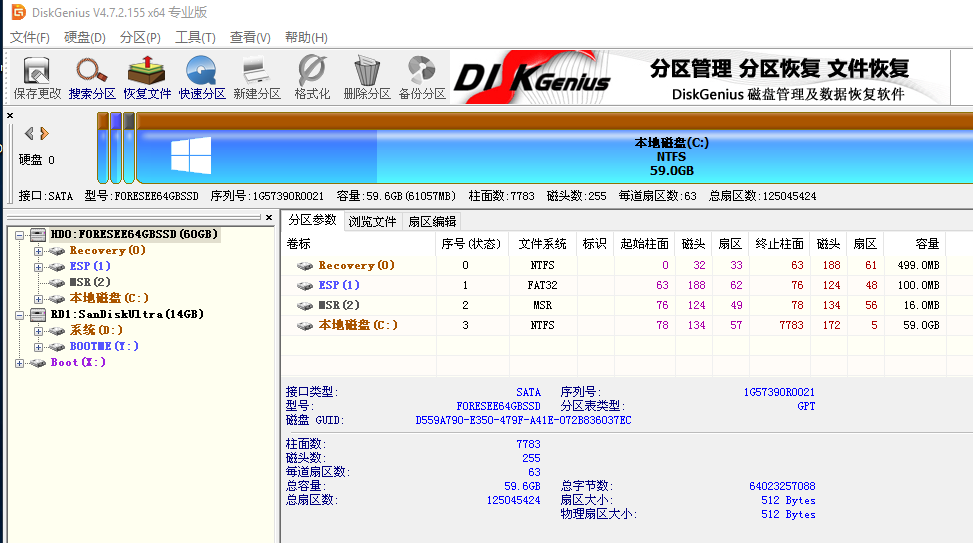Click the 文件系统 column header
Viewport: 973px width, 543px height.
click(x=542, y=244)
